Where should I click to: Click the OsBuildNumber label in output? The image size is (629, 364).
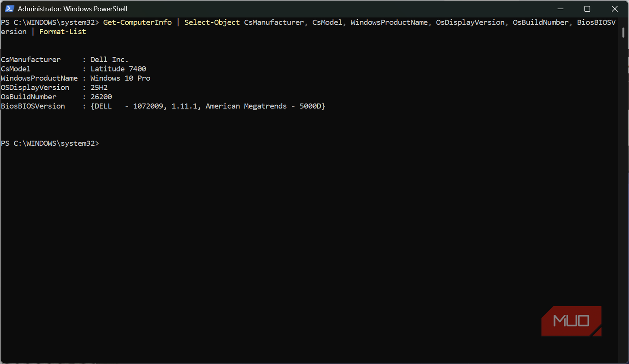[28, 97]
